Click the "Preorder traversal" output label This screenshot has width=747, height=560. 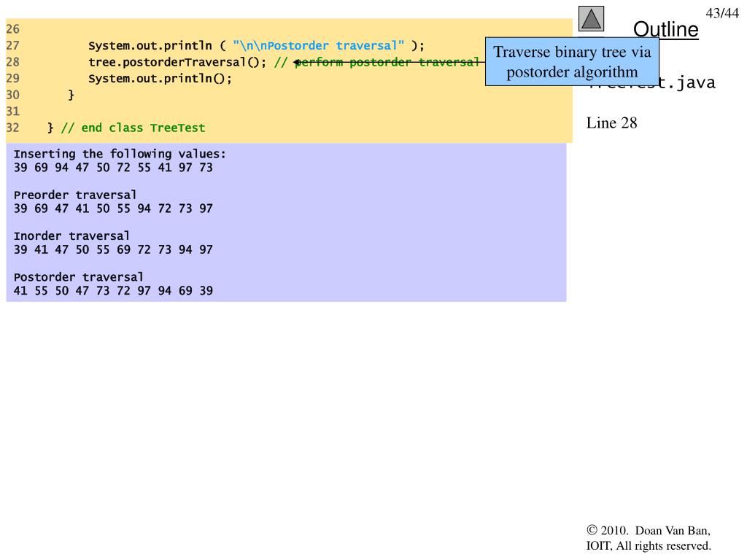tap(75, 195)
